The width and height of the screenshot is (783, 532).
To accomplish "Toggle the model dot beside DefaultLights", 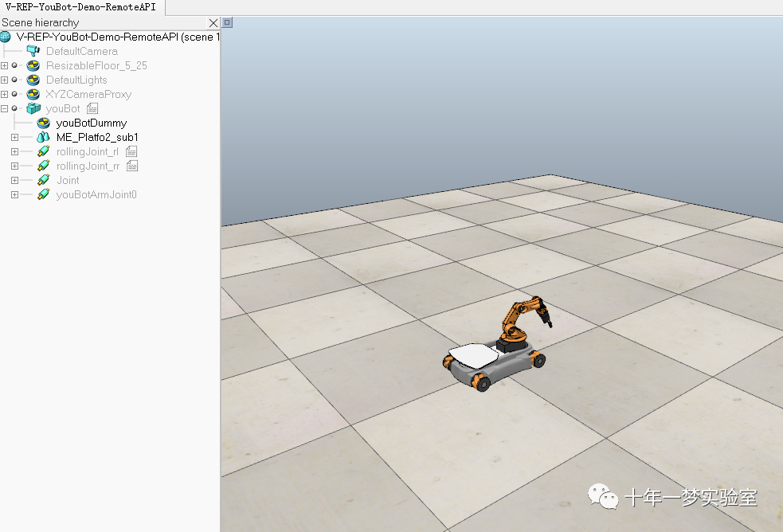I will click(x=14, y=80).
